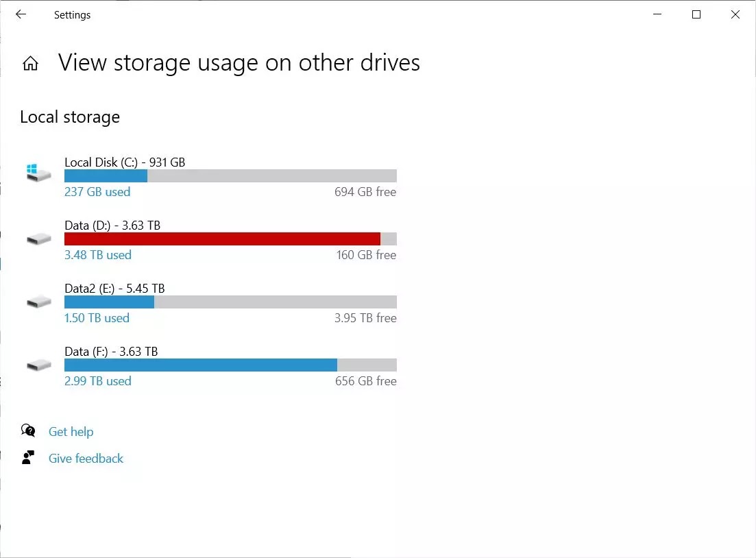Image resolution: width=756 pixels, height=558 pixels.
Task: Click the Data2 (E:) usage bar
Action: pos(230,302)
